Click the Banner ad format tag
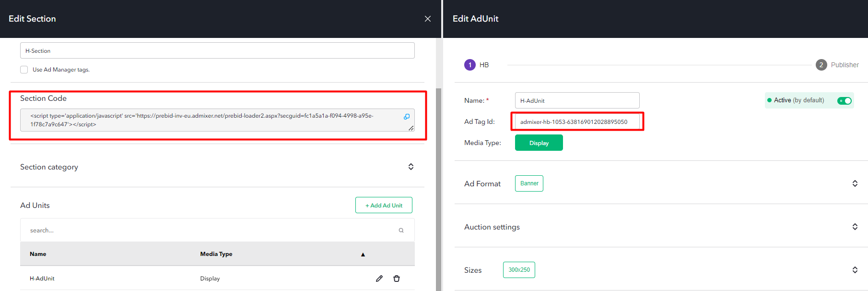 529,183
